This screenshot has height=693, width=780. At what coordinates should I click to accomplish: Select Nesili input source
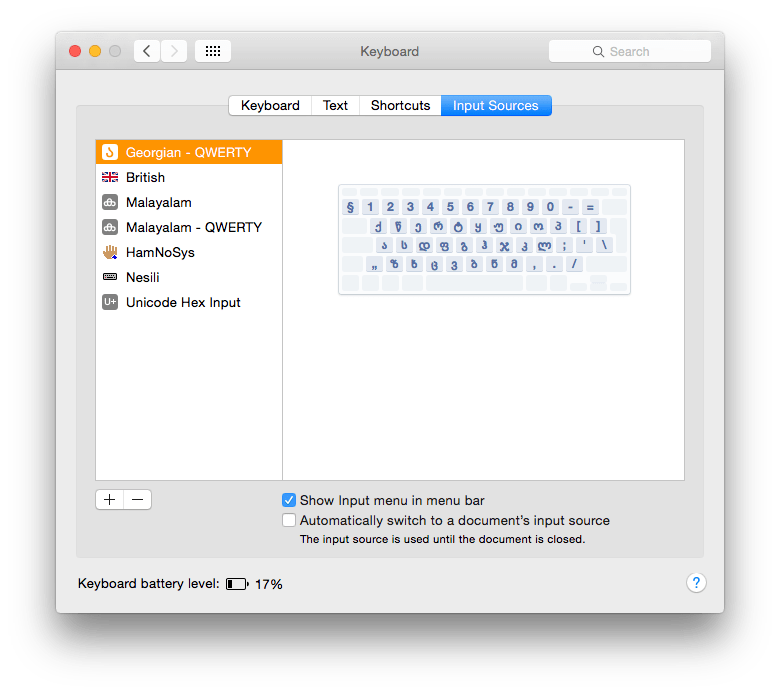(189, 277)
